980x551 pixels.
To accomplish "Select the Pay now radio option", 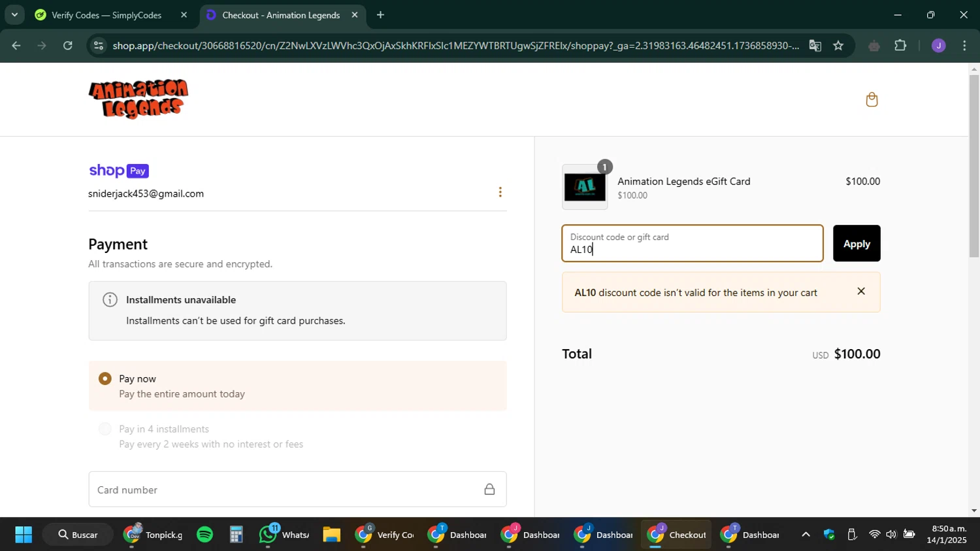I will [x=105, y=379].
